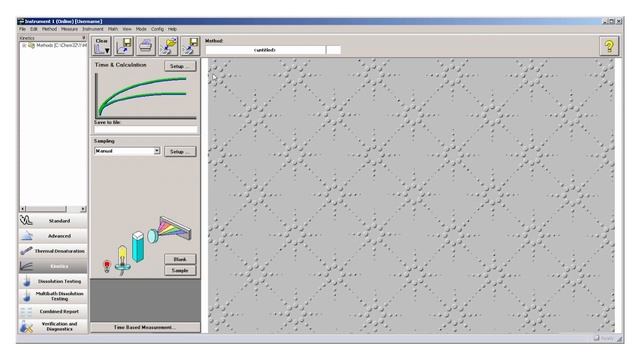The width and height of the screenshot is (640, 360).
Task: Open the View menu
Action: pos(127,29)
